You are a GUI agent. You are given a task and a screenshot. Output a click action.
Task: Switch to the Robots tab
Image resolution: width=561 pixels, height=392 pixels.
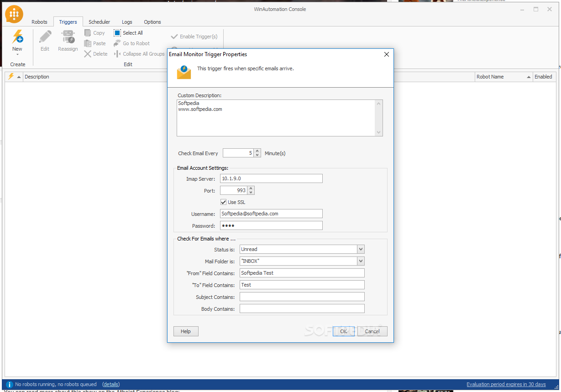coord(39,22)
